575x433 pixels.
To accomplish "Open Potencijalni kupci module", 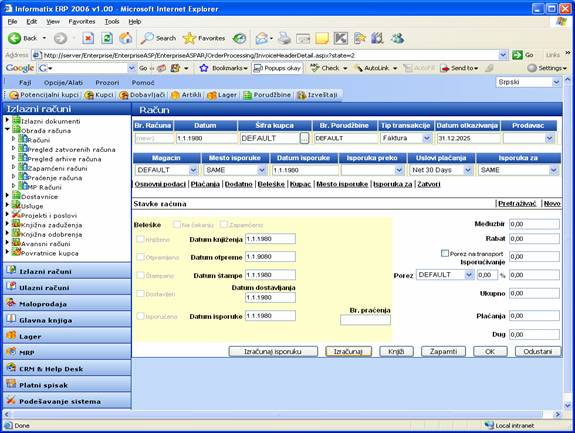I will point(44,95).
